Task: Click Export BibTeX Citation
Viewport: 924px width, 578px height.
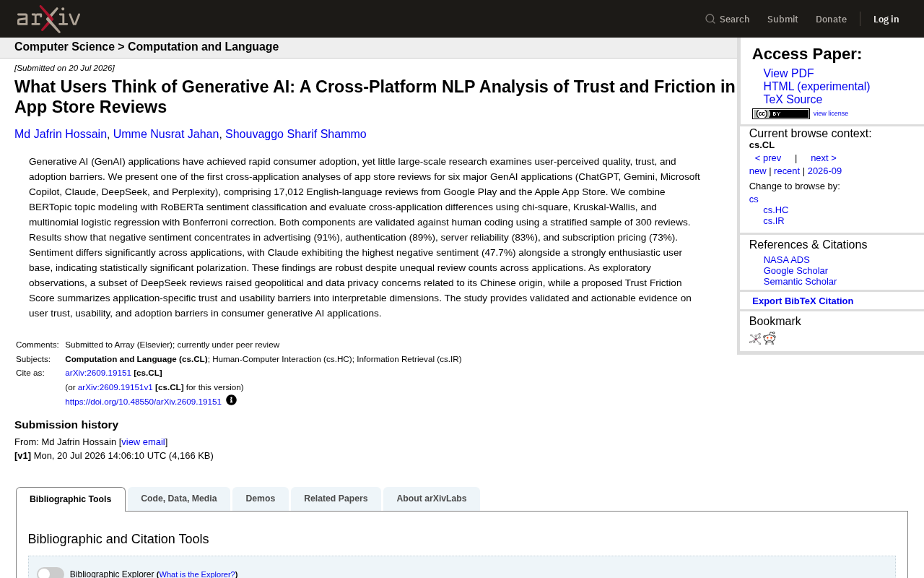Action: 803,301
